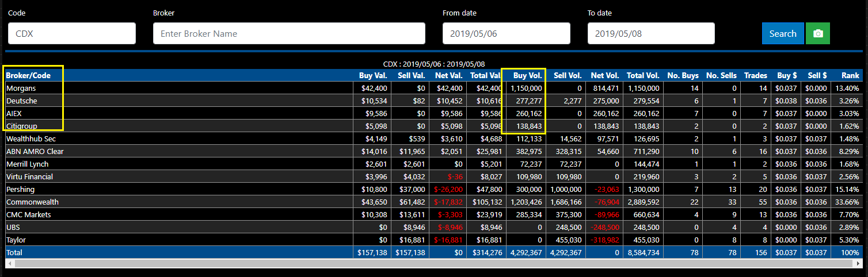
Task: Focus the Enter Broker Name field
Action: (289, 33)
